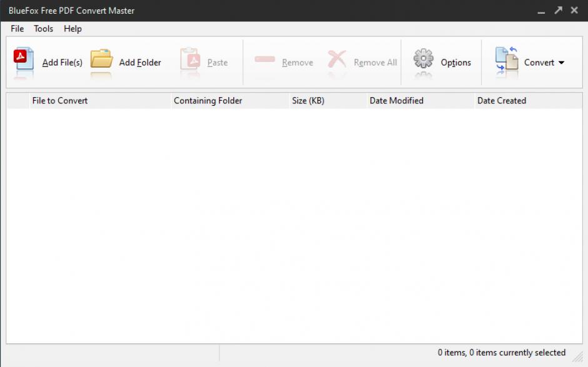Sort by Date Modified column header

pos(420,101)
